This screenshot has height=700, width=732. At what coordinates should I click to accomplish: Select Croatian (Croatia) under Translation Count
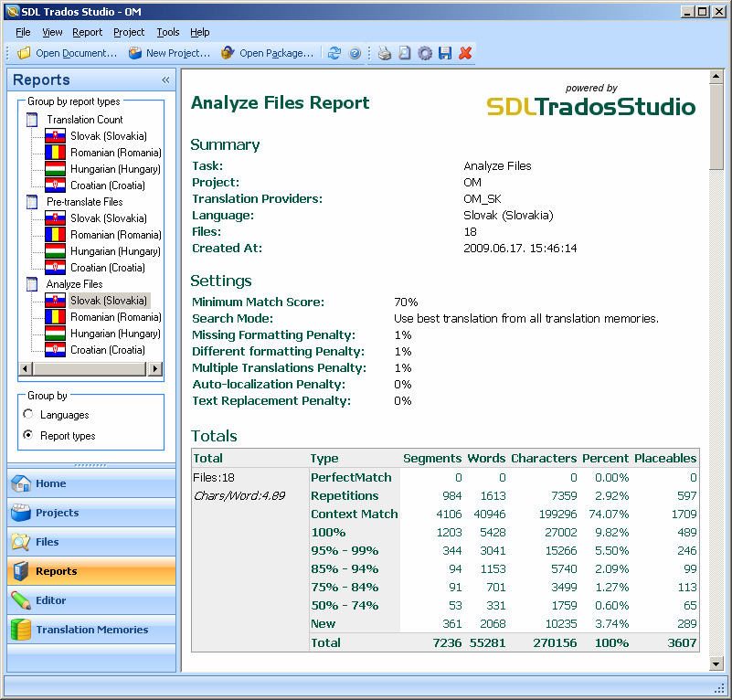click(x=108, y=186)
